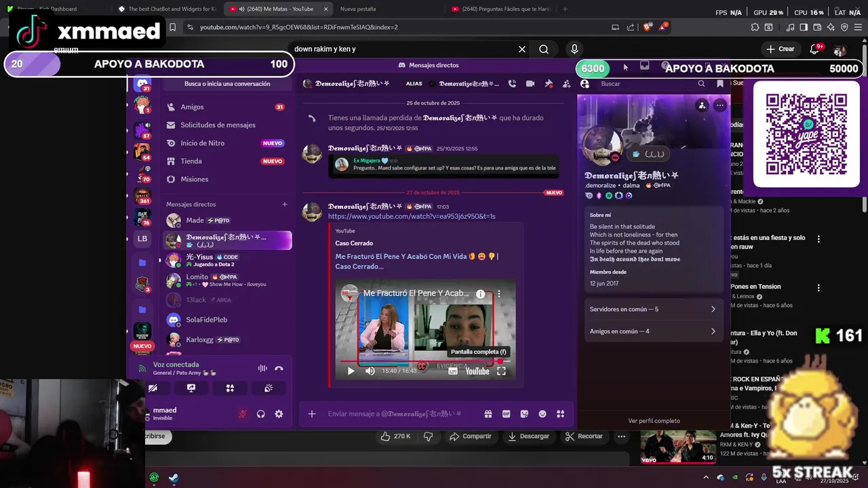Open the soundboard in voice panel

(x=269, y=388)
